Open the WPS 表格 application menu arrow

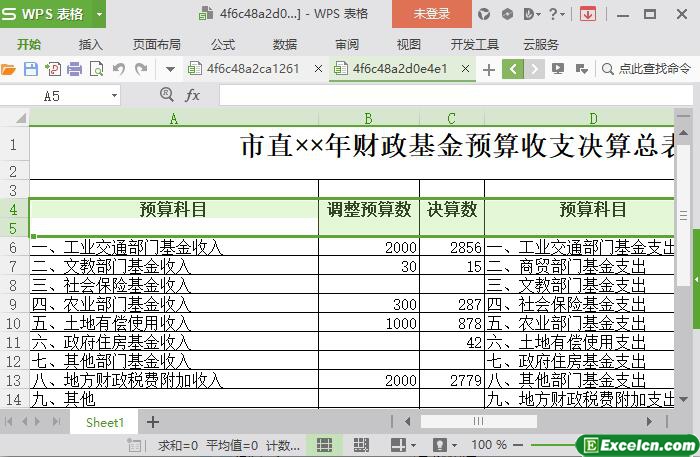click(x=99, y=14)
